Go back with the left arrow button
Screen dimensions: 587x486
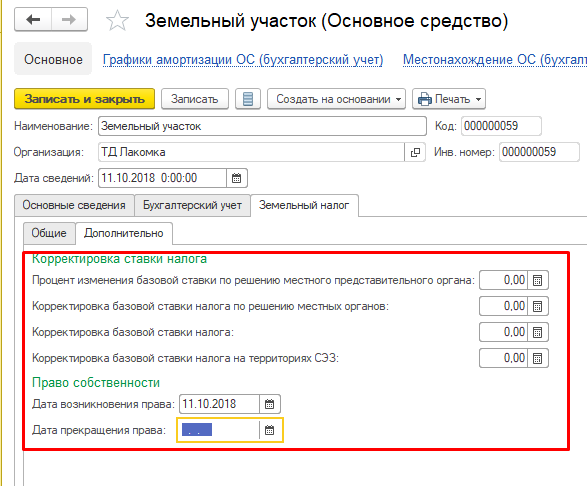pos(33,19)
